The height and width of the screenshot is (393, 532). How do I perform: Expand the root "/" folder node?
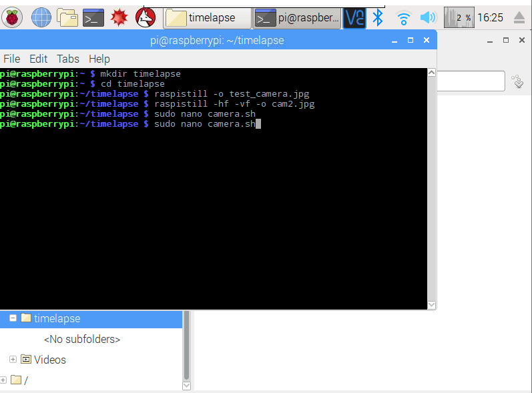(x=3, y=380)
